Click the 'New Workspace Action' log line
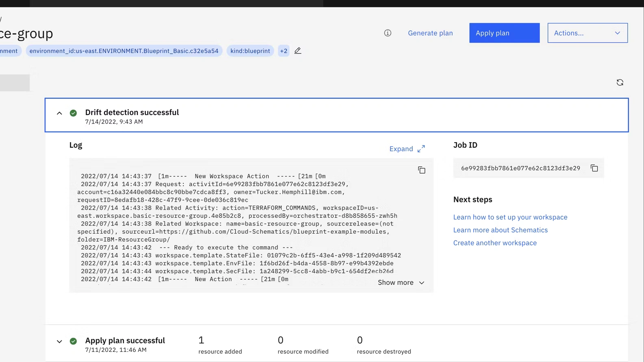 tap(203, 176)
